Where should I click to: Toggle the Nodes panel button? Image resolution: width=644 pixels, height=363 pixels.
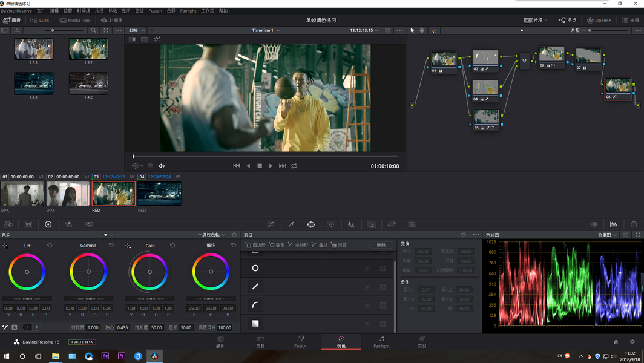pos(568,20)
